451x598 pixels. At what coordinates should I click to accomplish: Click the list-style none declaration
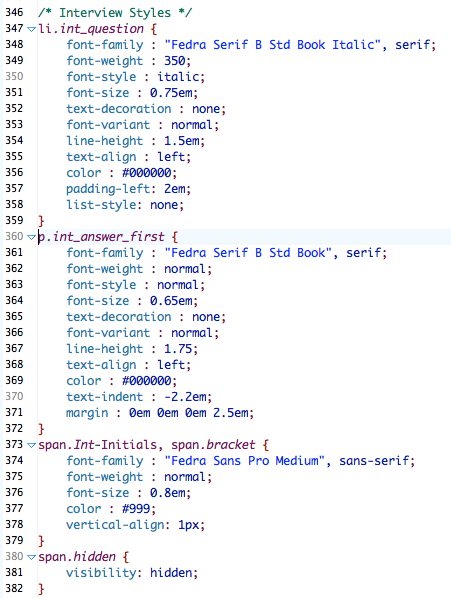point(125,205)
